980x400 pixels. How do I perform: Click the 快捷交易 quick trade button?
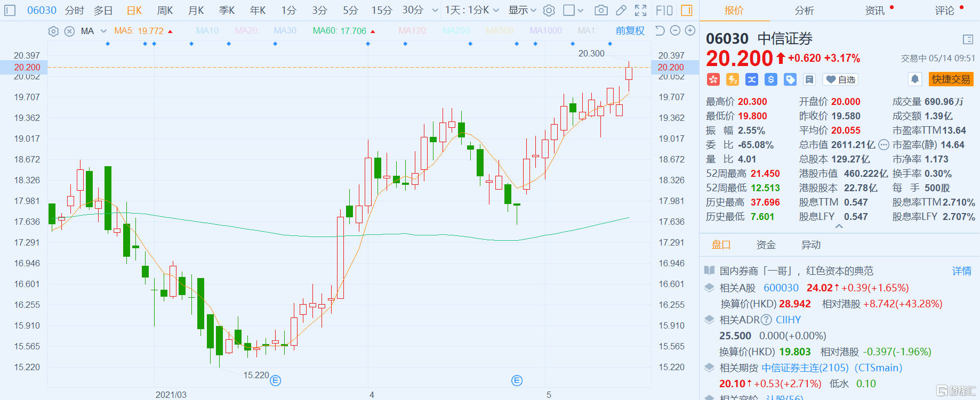951,79
